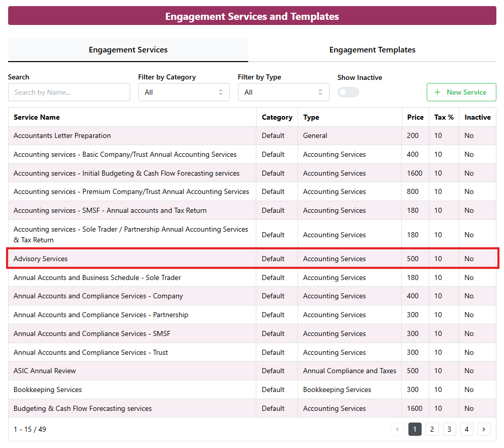Click current page 1 button

[x=414, y=429]
